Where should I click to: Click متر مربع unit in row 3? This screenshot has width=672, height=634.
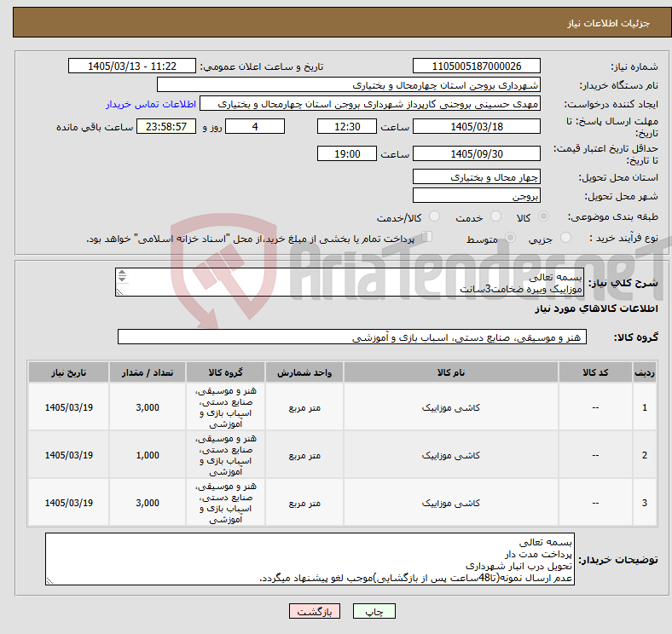[304, 503]
